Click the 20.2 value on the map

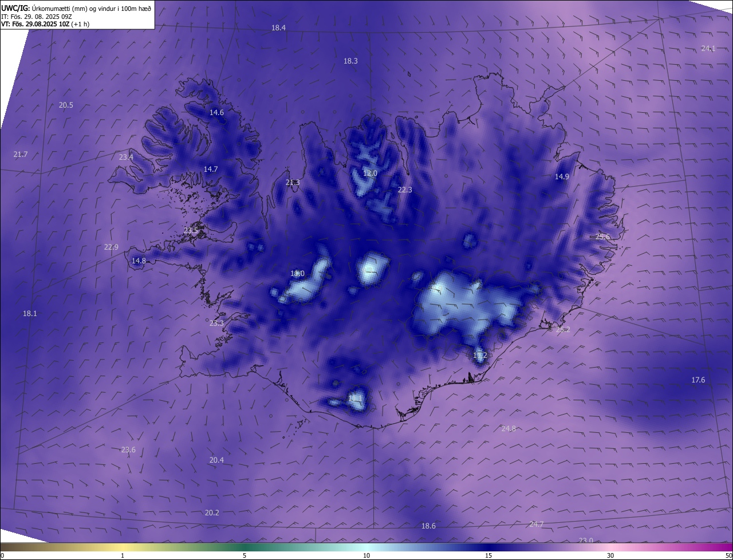pyautogui.click(x=212, y=513)
